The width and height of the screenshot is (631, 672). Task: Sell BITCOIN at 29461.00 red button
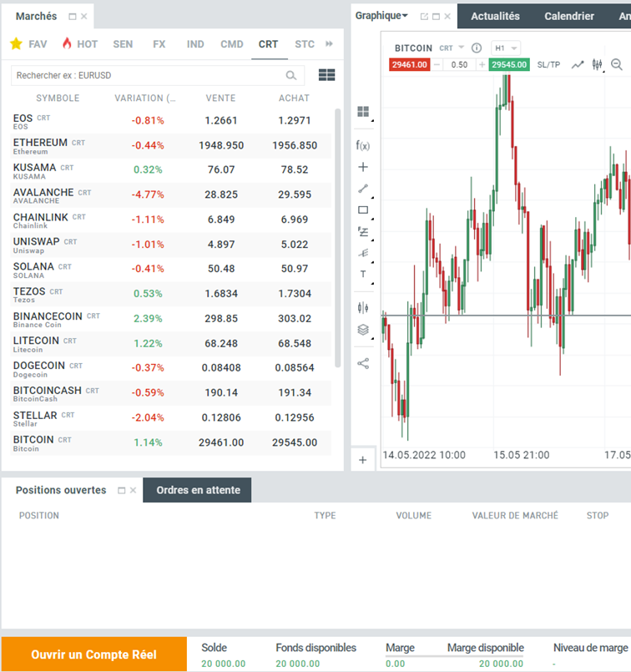coord(410,65)
